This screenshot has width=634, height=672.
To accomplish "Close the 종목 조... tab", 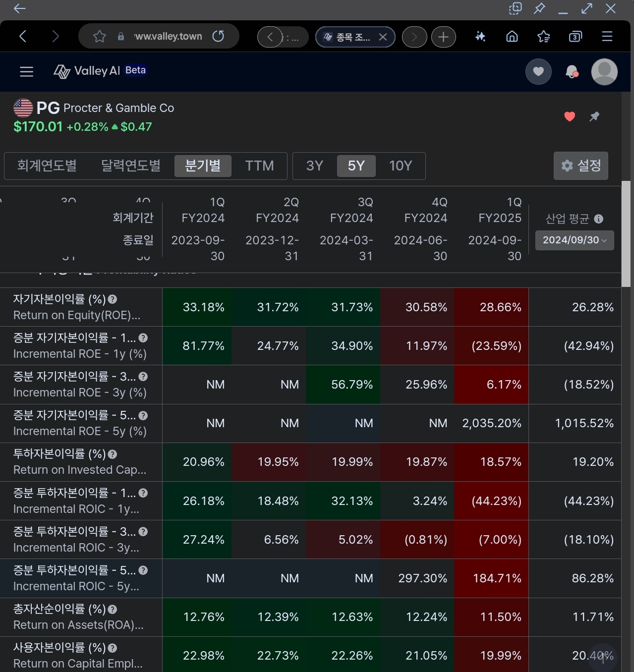I will (383, 37).
